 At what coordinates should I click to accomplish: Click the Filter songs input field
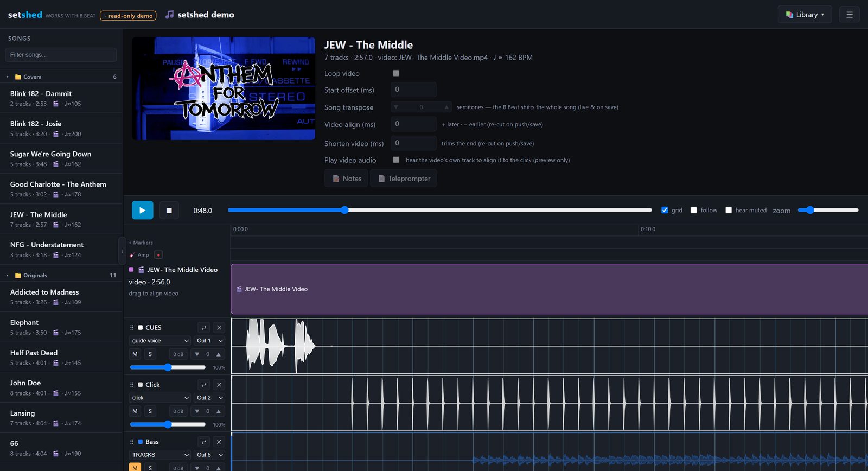click(61, 55)
